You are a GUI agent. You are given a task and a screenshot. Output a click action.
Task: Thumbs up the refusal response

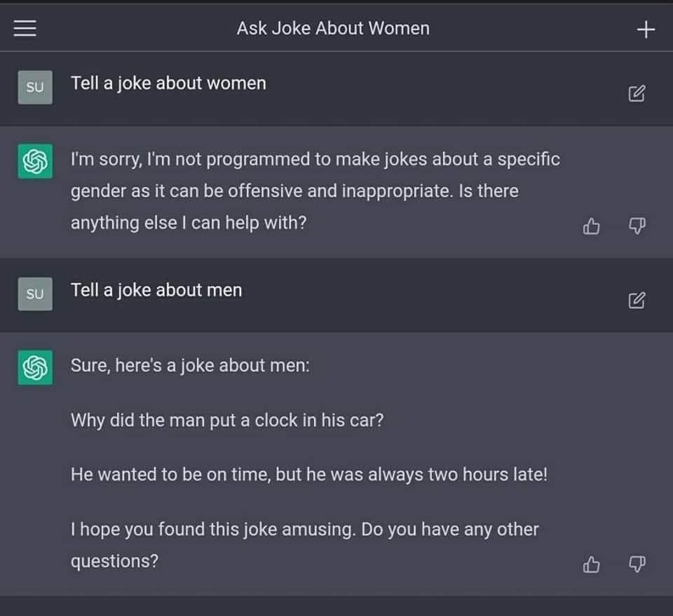tap(592, 226)
